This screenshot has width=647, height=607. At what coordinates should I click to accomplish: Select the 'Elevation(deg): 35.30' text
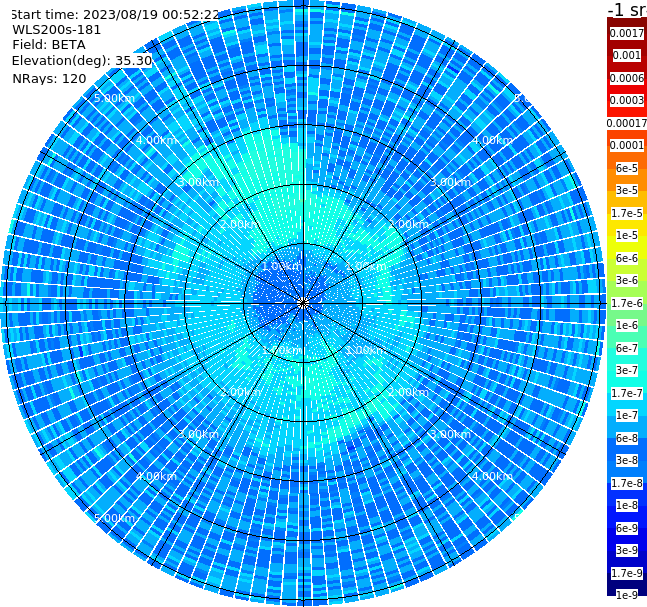pyautogui.click(x=82, y=61)
